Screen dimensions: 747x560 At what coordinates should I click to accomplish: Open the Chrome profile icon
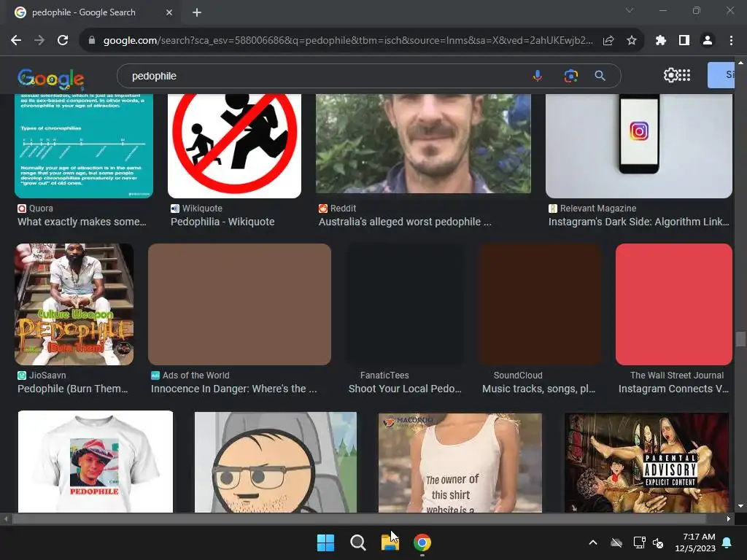(x=708, y=41)
